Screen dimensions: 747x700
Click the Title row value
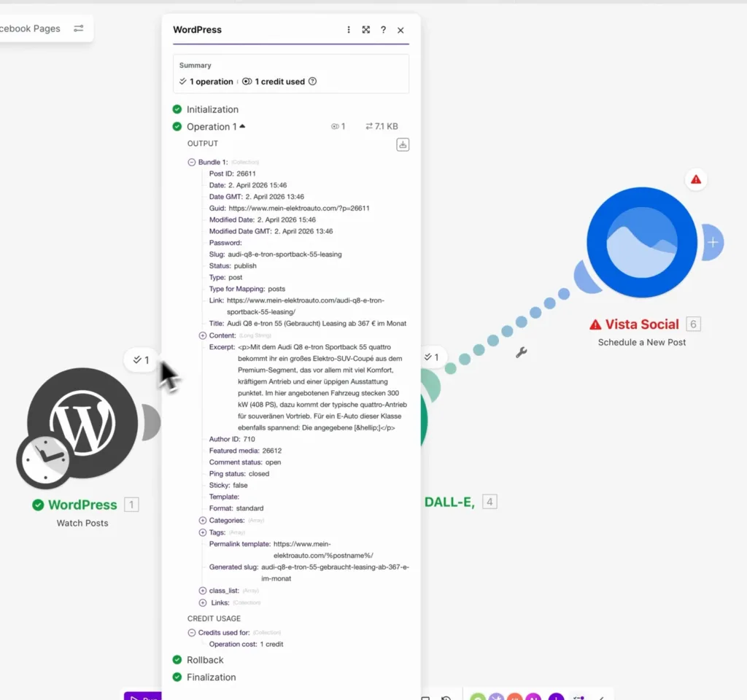point(317,323)
